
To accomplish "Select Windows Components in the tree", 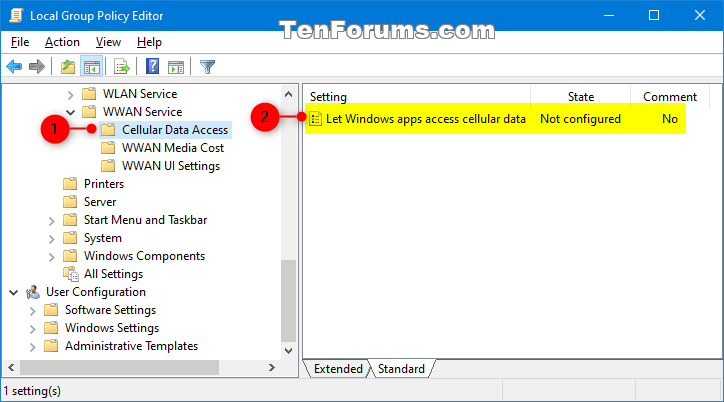I will 144,256.
